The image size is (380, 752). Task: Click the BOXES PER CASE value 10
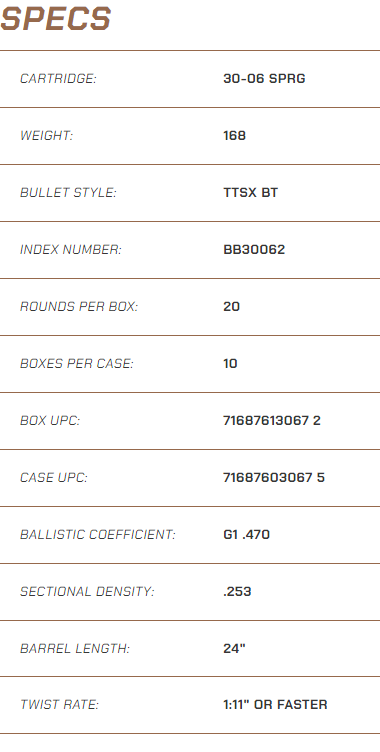tap(230, 364)
